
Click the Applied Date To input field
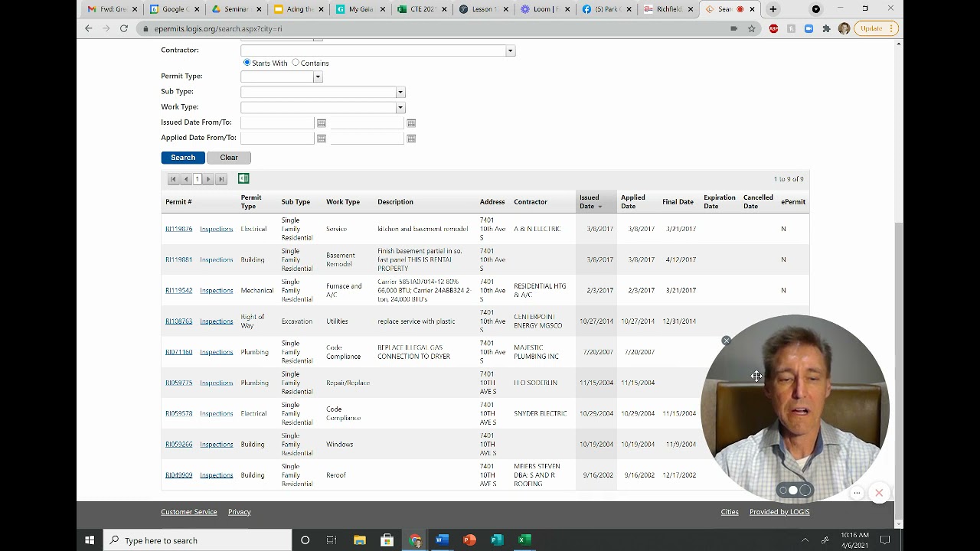coord(367,139)
